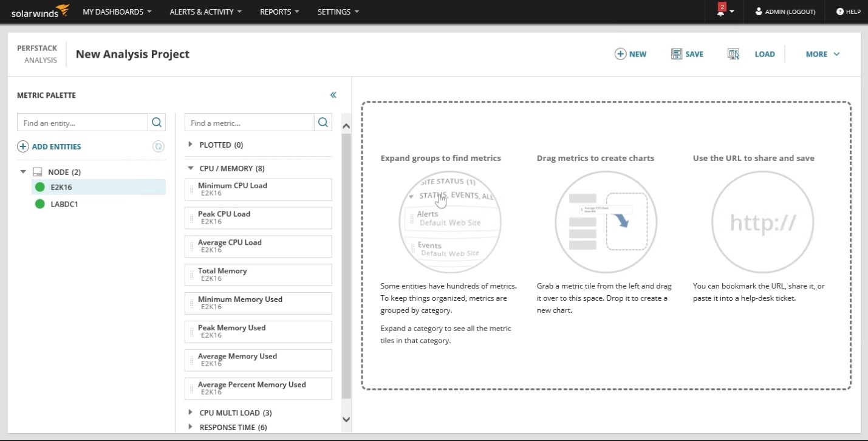The height and width of the screenshot is (441, 868).
Task: Click the metric list scrollbar thumb
Action: [x=346, y=266]
